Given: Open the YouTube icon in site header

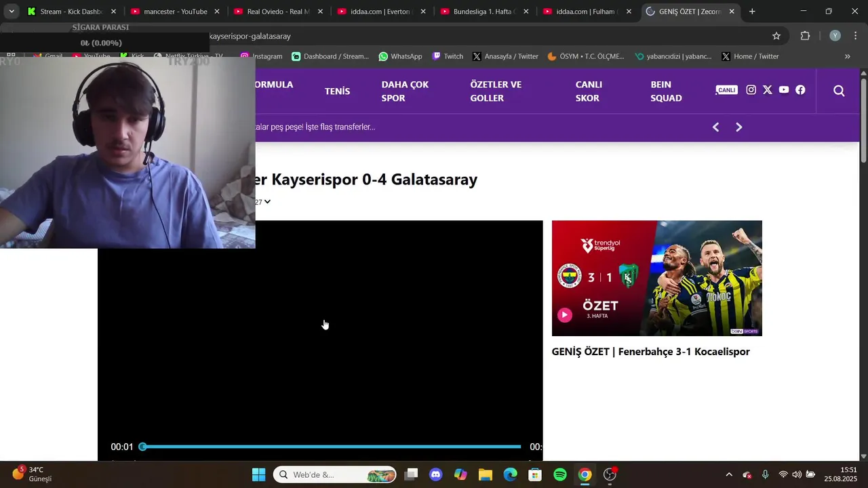Looking at the screenshot, I should [x=784, y=90].
